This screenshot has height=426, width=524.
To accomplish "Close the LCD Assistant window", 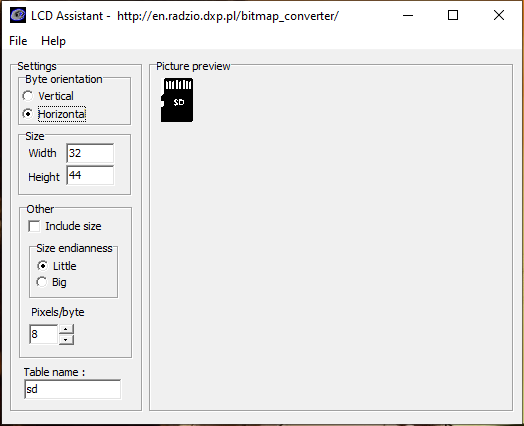I will 499,15.
